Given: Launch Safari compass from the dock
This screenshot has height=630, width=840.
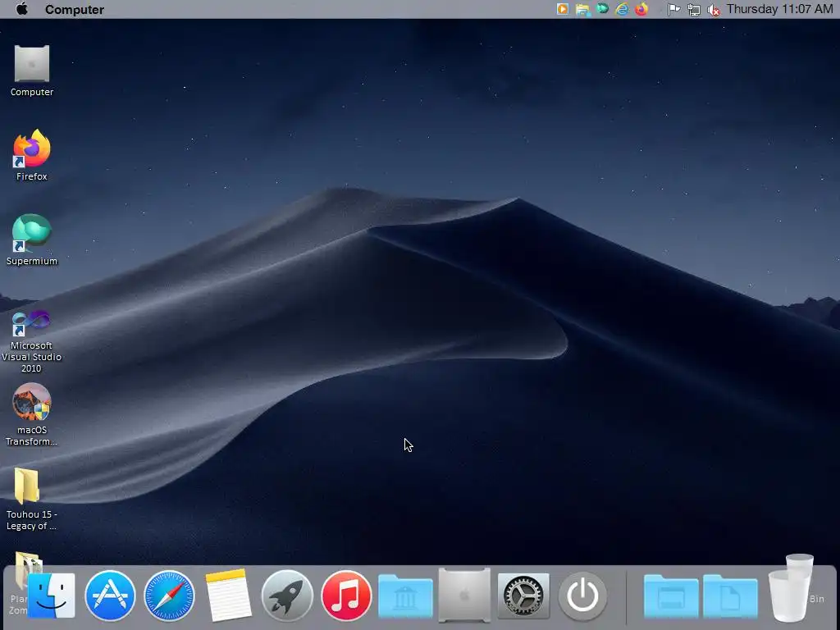Looking at the screenshot, I should click(169, 596).
